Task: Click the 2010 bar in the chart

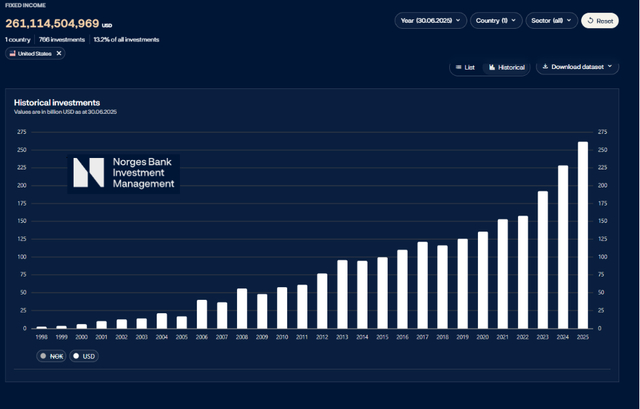Action: coord(282,308)
